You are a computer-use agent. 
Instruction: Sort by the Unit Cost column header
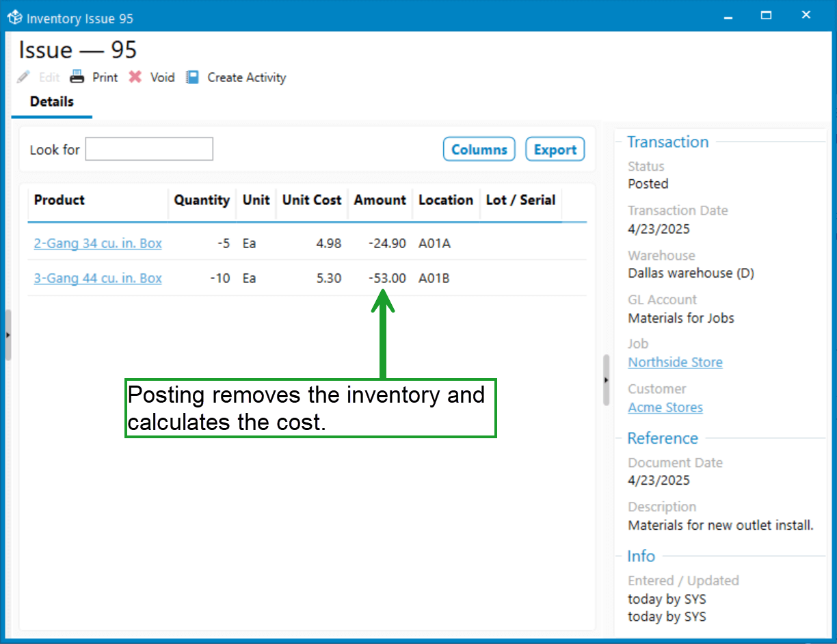tap(312, 200)
